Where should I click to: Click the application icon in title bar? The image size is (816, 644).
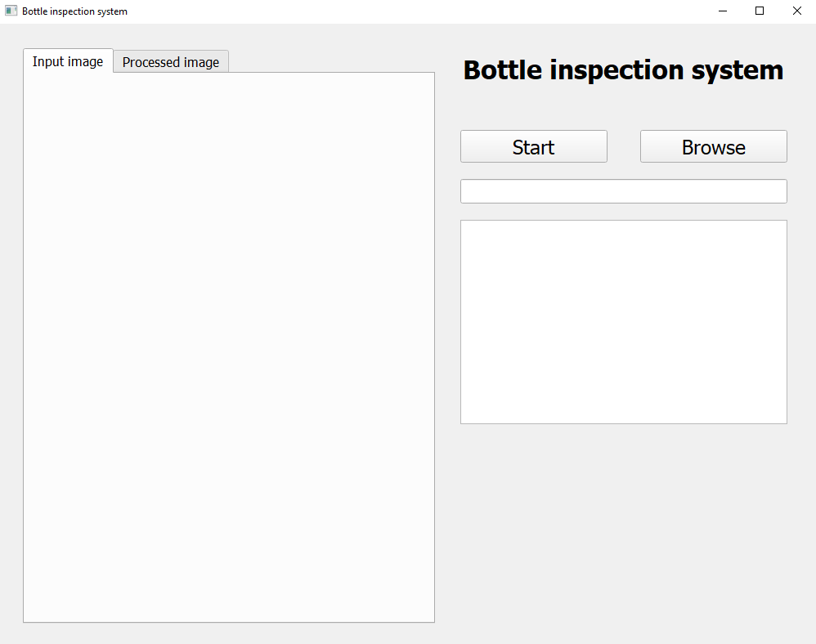tap(9, 11)
